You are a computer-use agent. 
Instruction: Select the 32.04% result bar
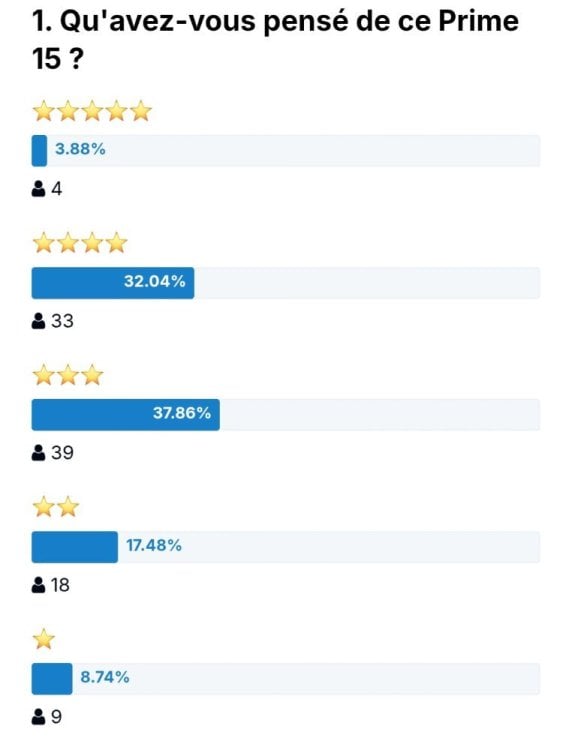point(286,283)
